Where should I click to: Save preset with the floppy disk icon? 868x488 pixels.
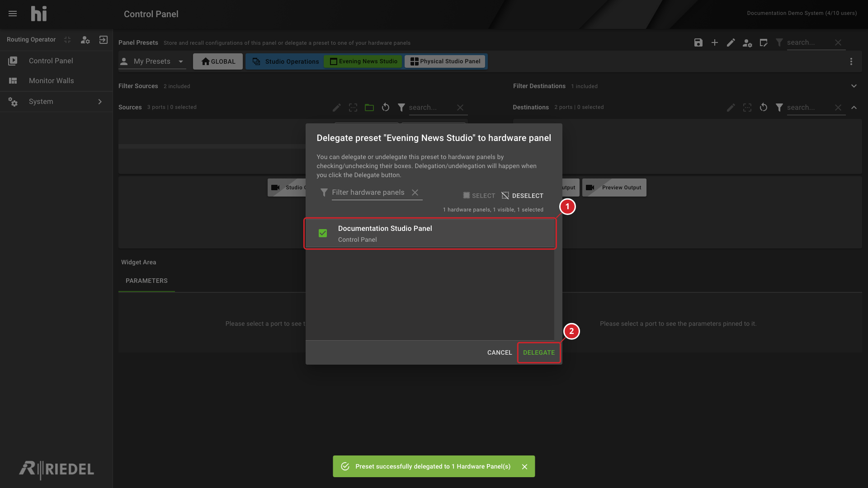pyautogui.click(x=698, y=42)
